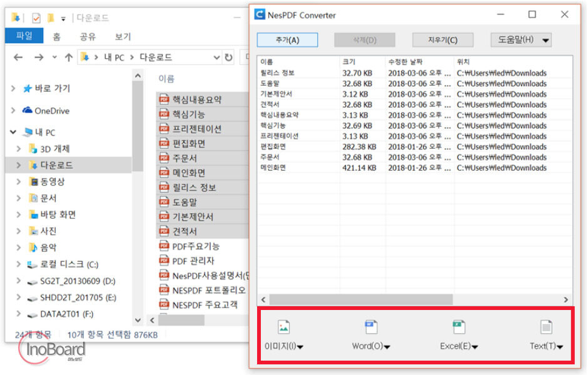Click the 수정한 날짜 column header in Converter
Image resolution: width=588 pixels, height=375 pixels.
(x=405, y=62)
